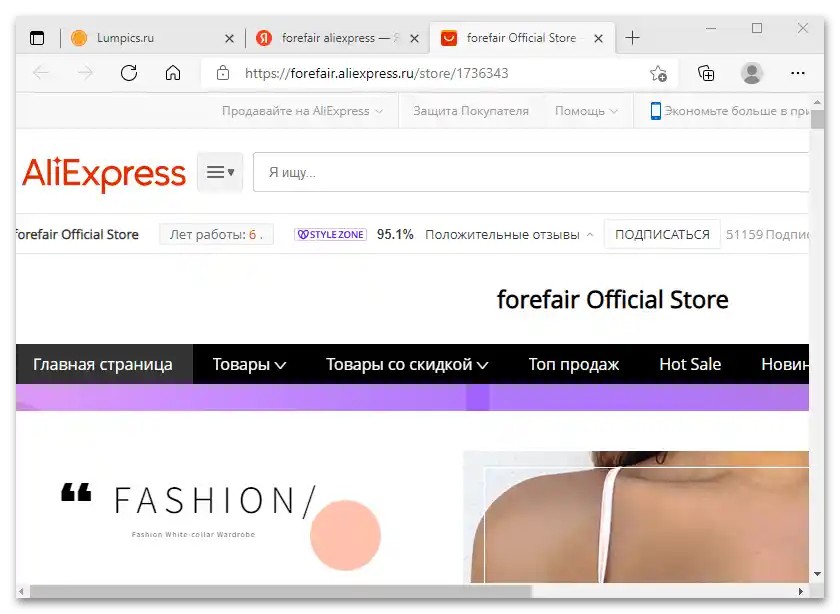Expand the 'Помощь' dropdown
This screenshot has width=840, height=614.
pos(586,111)
